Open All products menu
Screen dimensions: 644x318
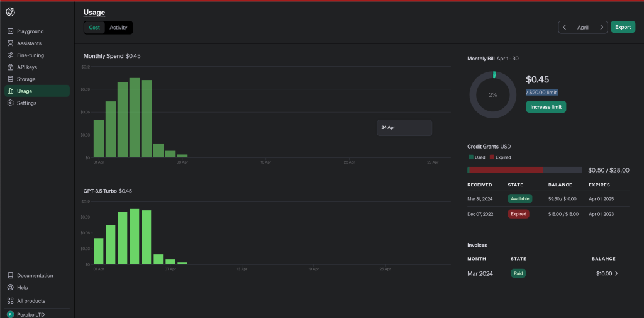[31, 301]
